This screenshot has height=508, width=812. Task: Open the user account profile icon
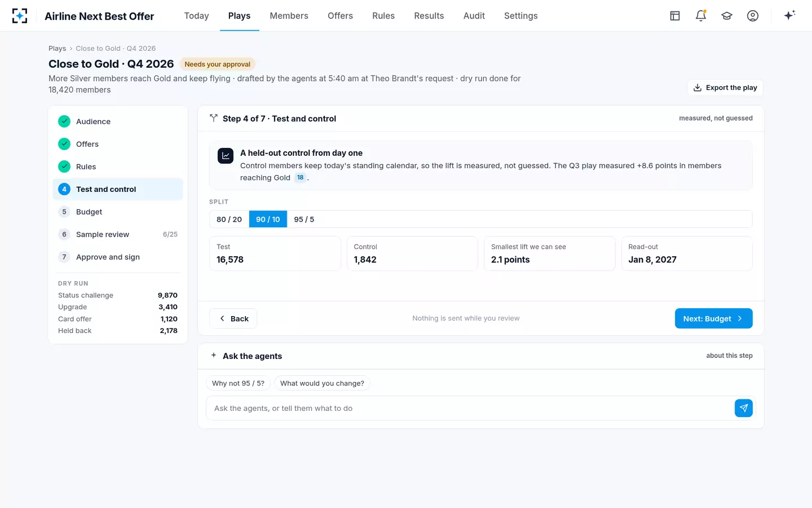coord(753,16)
